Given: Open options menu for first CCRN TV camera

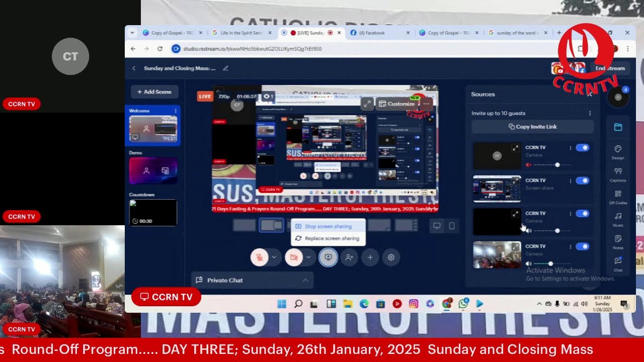Looking at the screenshot, I should (570, 148).
